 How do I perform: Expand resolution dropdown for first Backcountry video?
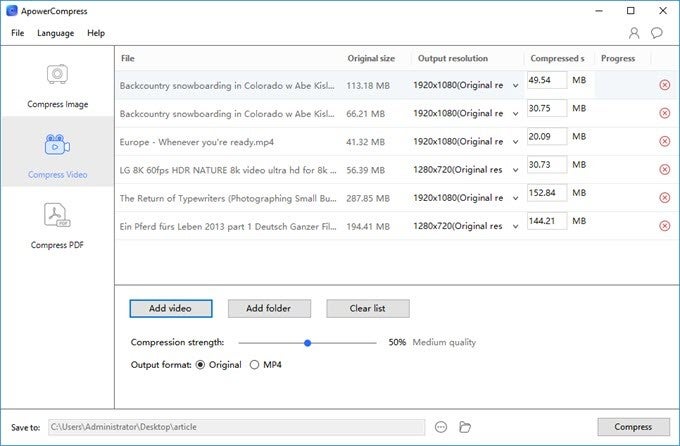(515, 86)
